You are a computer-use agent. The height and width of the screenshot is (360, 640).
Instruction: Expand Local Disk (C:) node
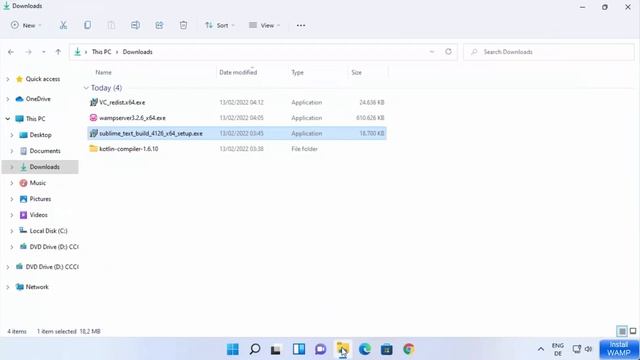pos(12,231)
